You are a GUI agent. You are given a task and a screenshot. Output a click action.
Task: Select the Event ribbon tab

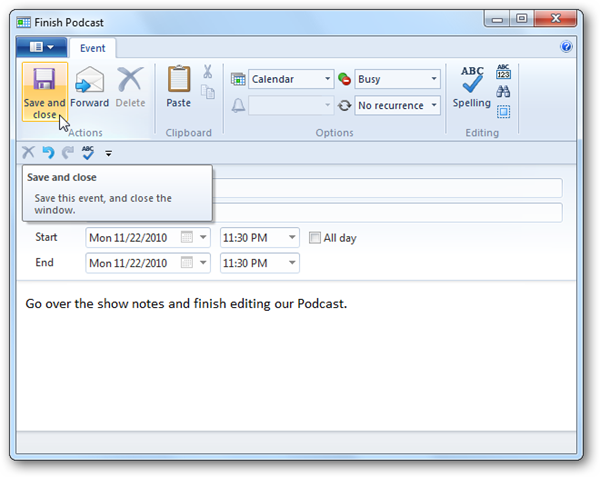coord(93,47)
